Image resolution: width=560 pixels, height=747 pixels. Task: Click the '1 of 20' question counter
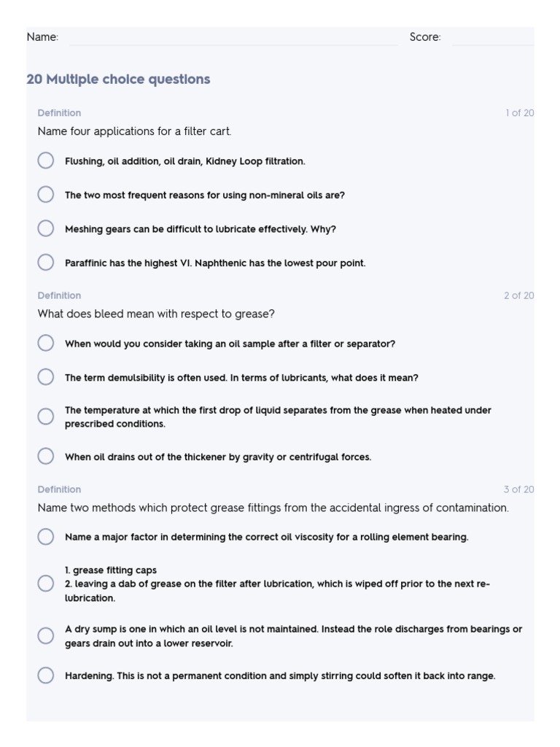coord(519,113)
